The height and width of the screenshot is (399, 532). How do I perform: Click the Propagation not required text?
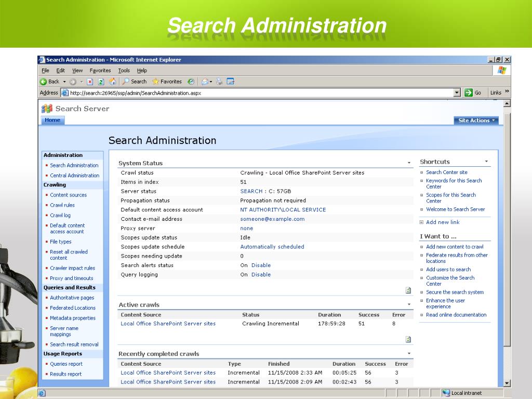click(x=273, y=201)
